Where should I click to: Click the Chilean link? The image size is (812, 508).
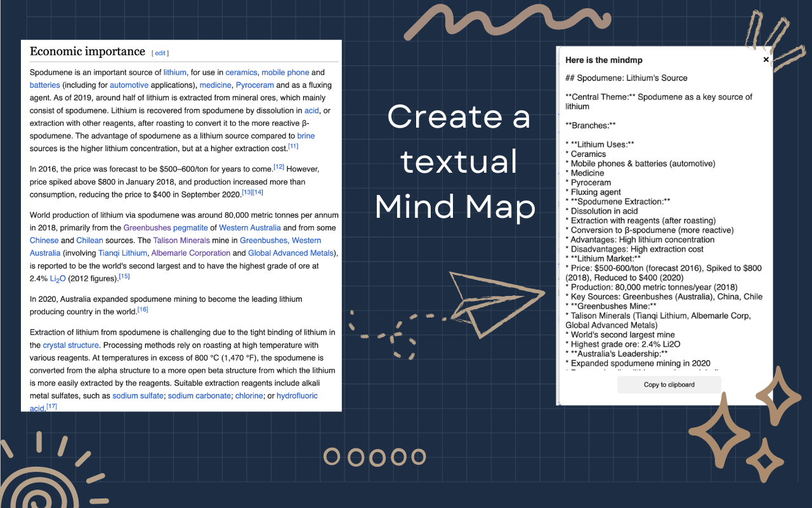pos(89,241)
